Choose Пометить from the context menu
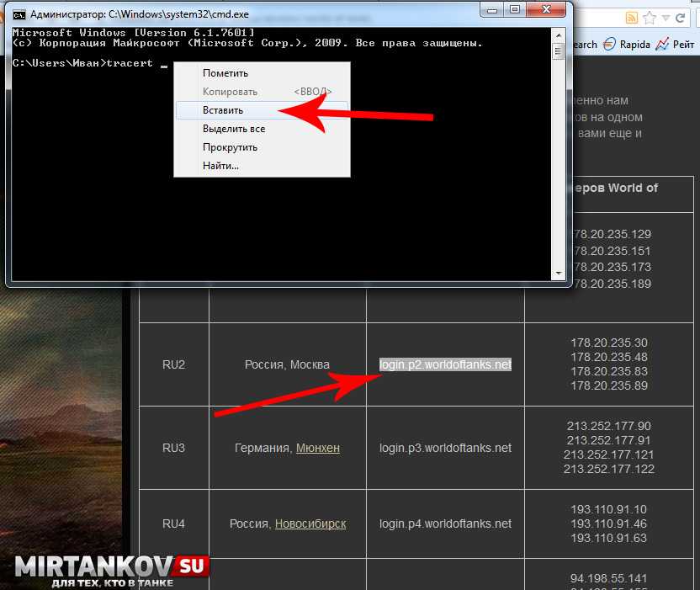 (x=225, y=73)
